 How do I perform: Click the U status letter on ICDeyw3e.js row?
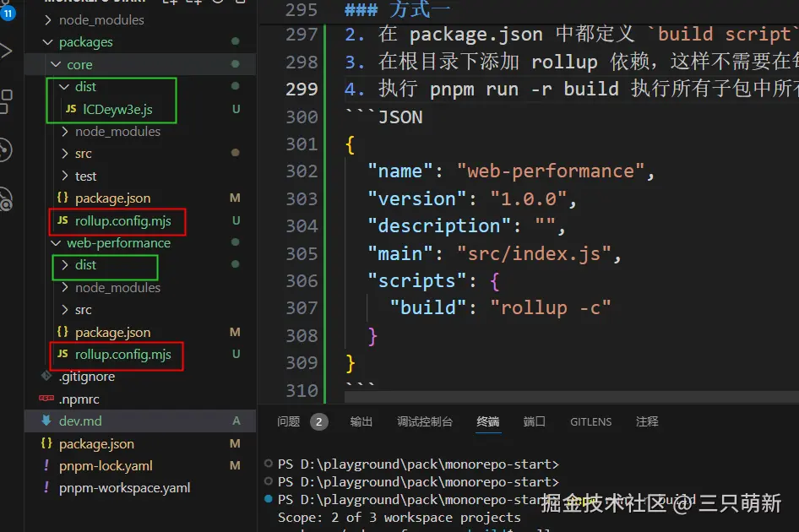(x=236, y=109)
